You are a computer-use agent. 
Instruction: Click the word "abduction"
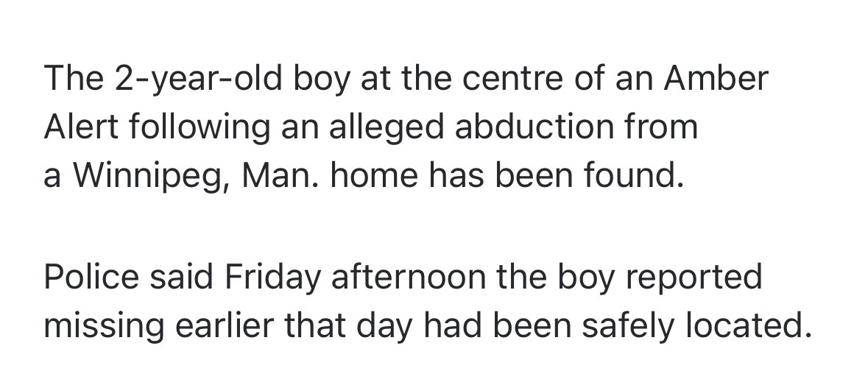[534, 128]
